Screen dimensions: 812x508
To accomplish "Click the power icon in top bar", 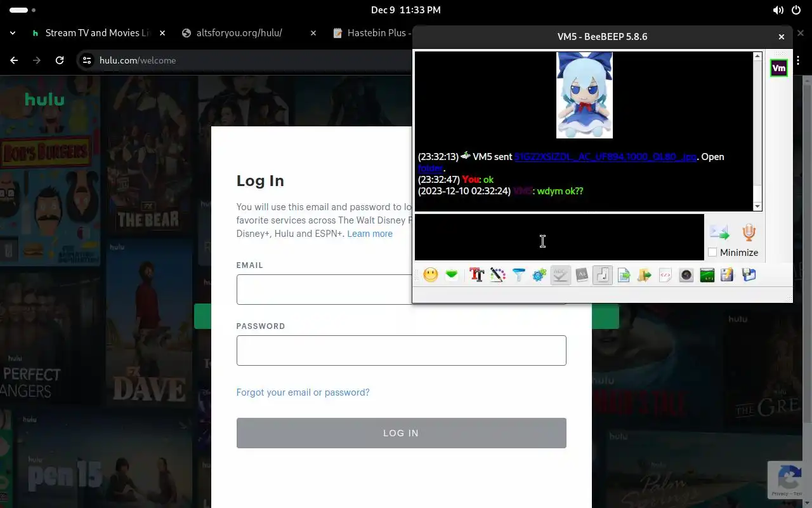I will pos(796,10).
